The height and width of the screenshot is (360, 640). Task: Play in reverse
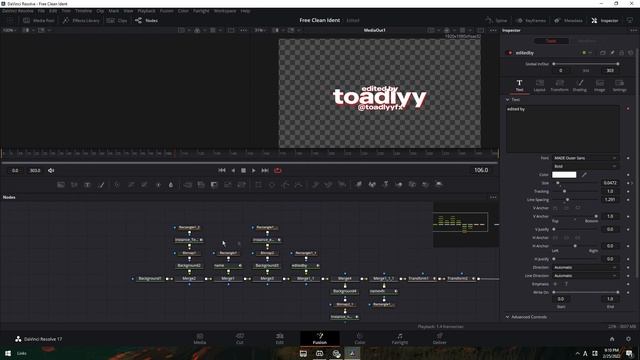tap(233, 170)
